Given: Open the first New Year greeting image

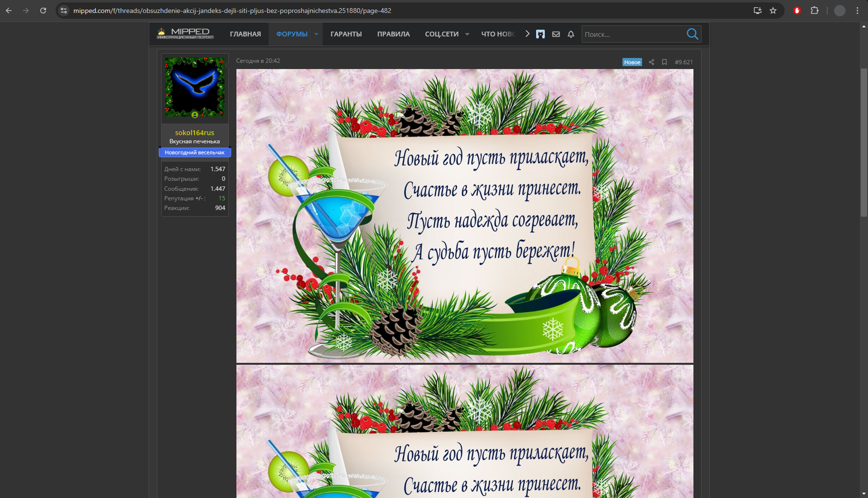Looking at the screenshot, I should pyautogui.click(x=465, y=216).
